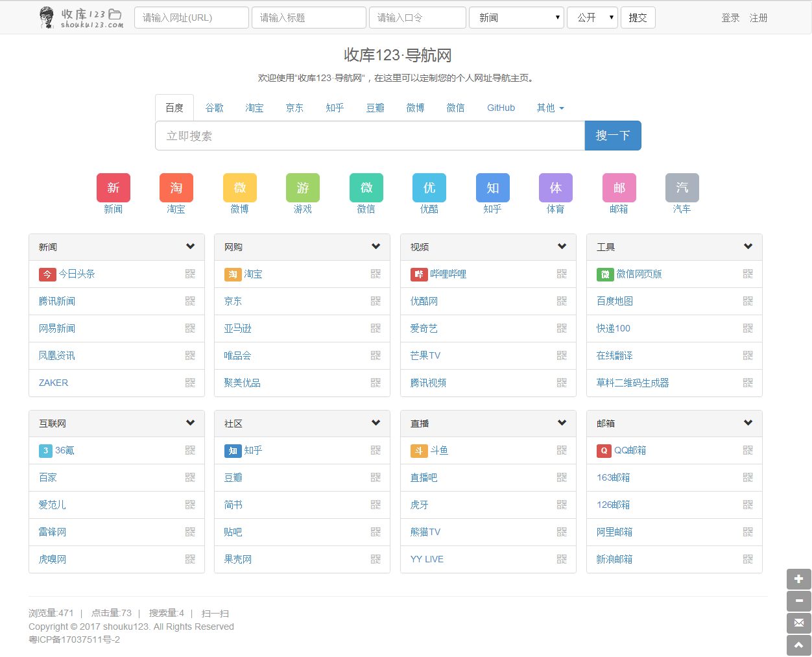Open the red 新闻 shortcut tile
The width and height of the screenshot is (812, 657).
[113, 187]
